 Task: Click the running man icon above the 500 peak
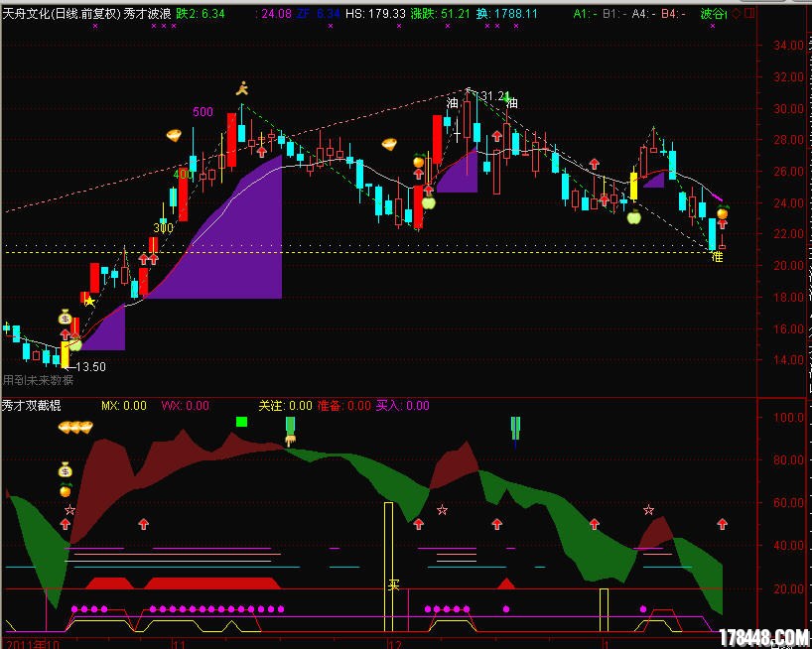click(x=242, y=88)
